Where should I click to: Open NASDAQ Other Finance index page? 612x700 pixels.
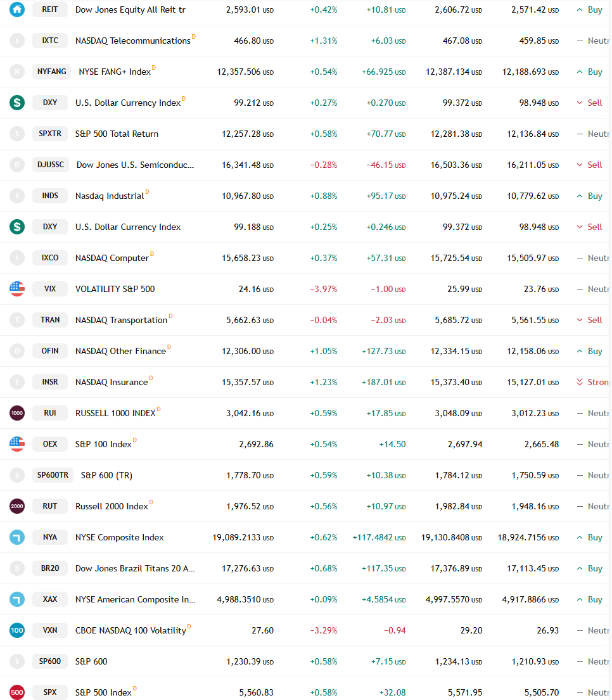(x=120, y=352)
